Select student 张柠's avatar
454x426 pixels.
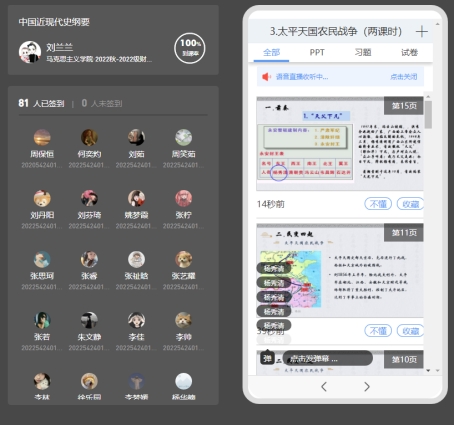184,198
